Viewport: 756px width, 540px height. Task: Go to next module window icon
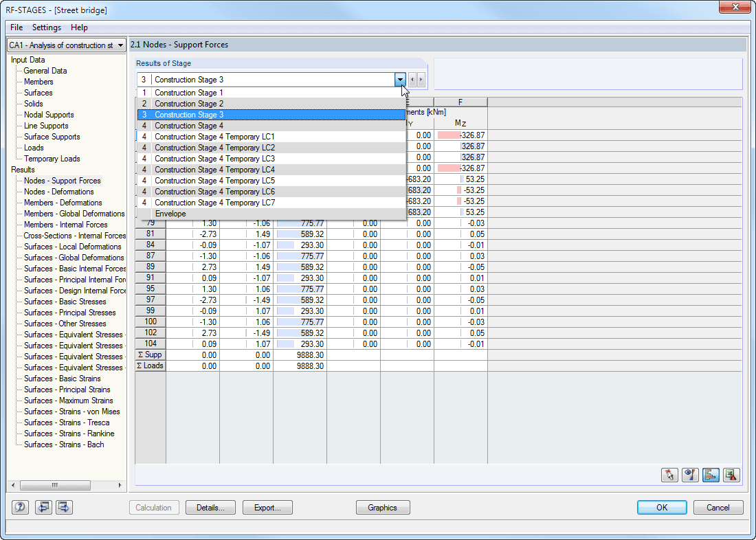64,507
